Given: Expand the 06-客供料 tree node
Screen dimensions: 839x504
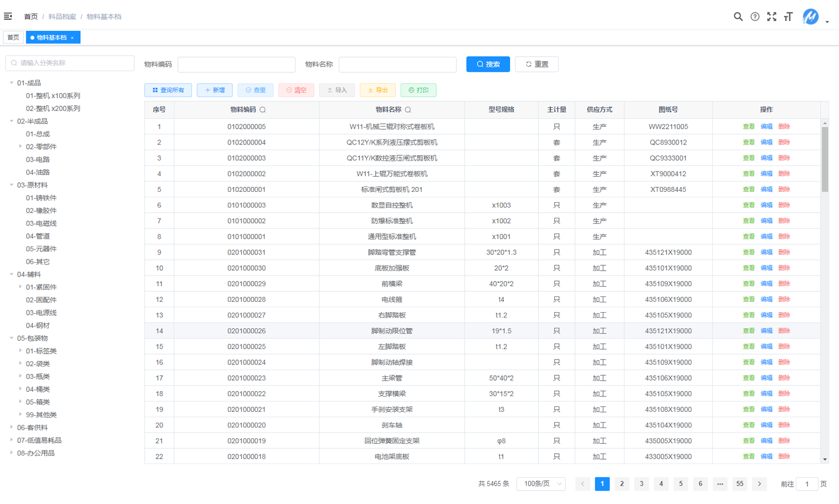Looking at the screenshot, I should click(x=11, y=427).
